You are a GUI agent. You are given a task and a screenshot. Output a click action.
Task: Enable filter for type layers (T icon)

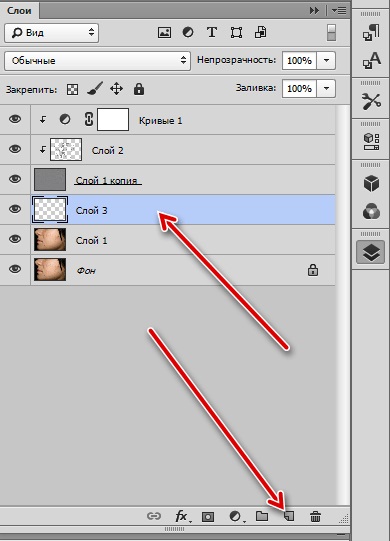pos(212,32)
